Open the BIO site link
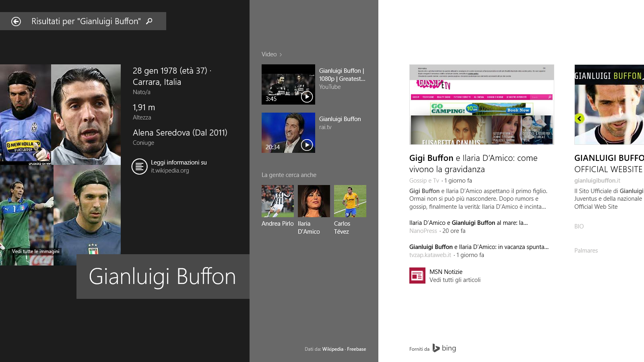The width and height of the screenshot is (644, 362). (579, 226)
